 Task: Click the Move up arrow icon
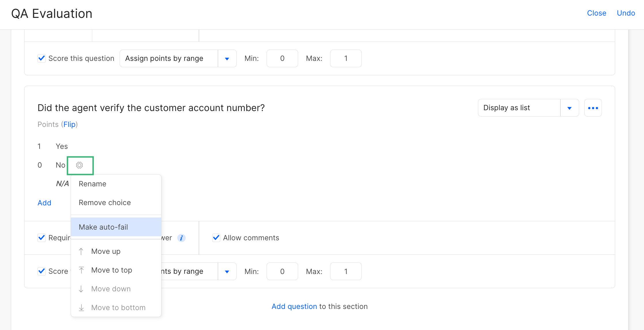81,252
